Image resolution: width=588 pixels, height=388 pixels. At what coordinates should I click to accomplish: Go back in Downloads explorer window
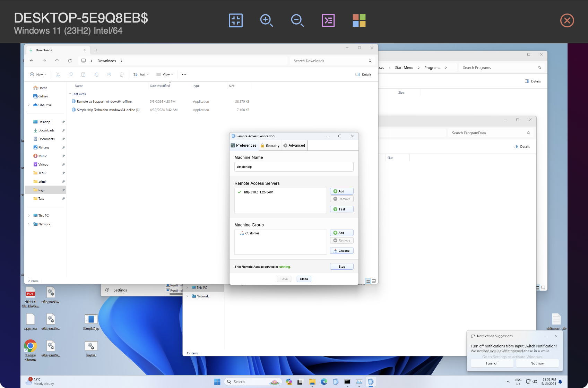32,61
